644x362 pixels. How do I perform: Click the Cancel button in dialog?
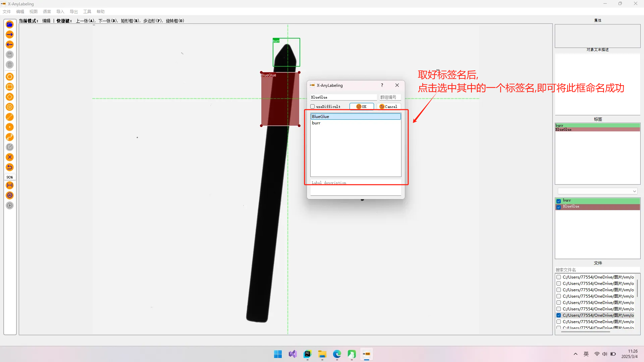tap(388, 107)
